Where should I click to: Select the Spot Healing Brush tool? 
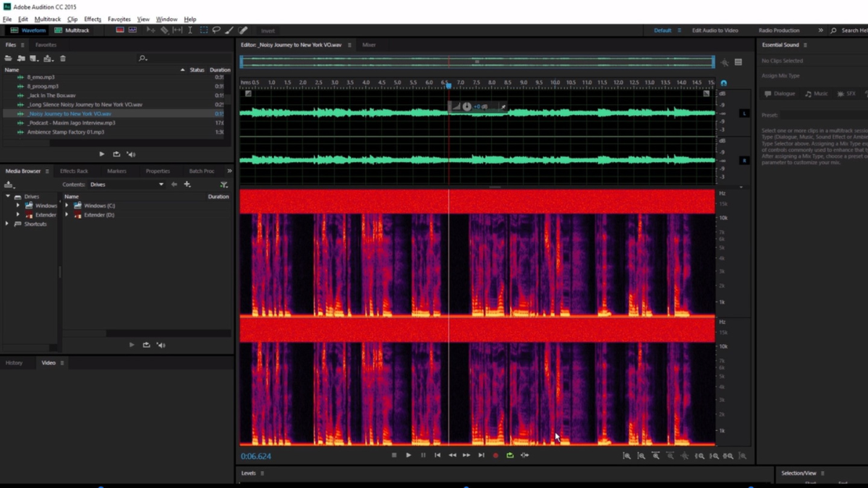243,30
